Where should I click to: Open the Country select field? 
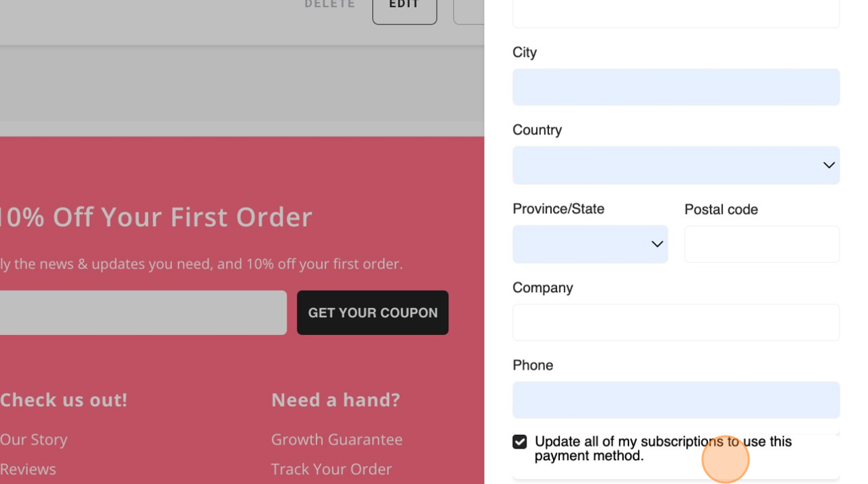pyautogui.click(x=676, y=165)
